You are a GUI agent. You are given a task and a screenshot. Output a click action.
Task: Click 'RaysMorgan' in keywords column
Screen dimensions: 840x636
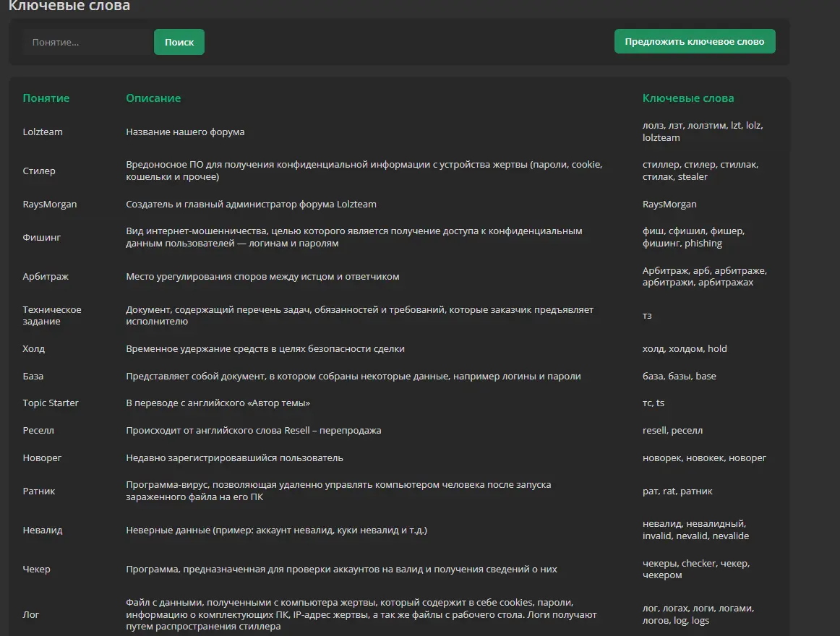669,204
